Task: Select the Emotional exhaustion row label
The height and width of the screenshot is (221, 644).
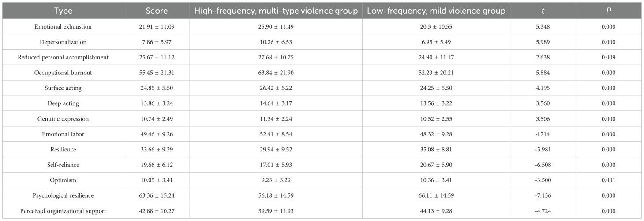Action: [x=63, y=26]
